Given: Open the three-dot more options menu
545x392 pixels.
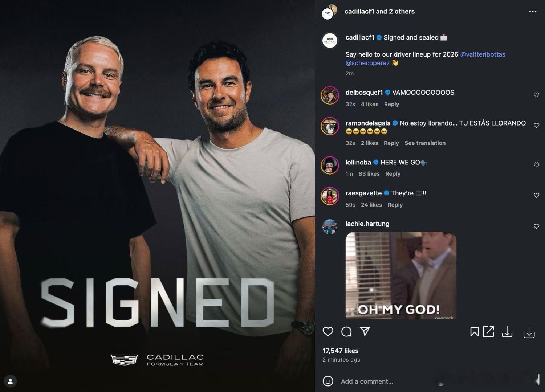Looking at the screenshot, I should (533, 12).
